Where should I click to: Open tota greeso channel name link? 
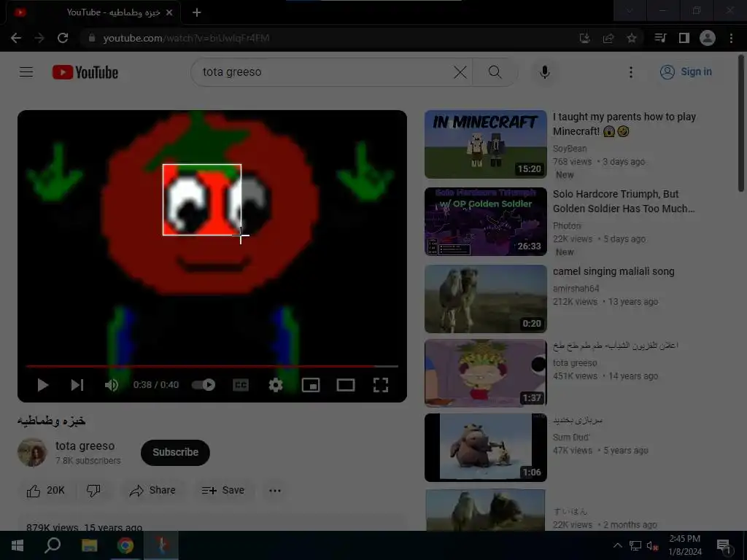85,446
